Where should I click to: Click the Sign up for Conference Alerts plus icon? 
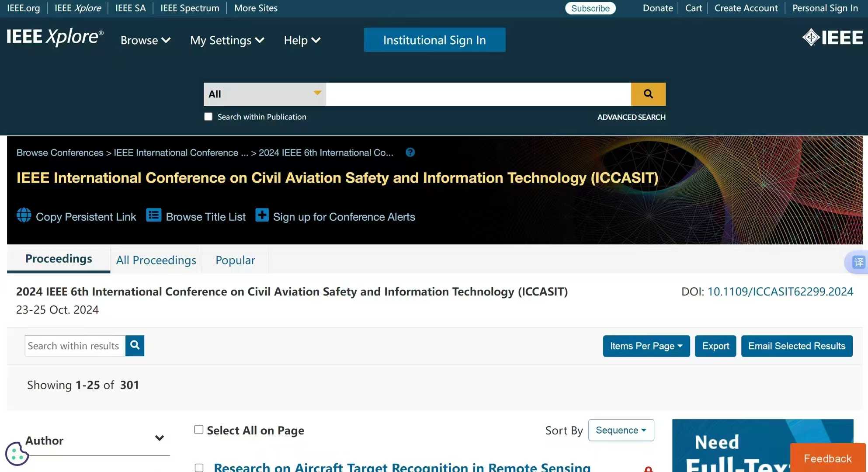262,215
